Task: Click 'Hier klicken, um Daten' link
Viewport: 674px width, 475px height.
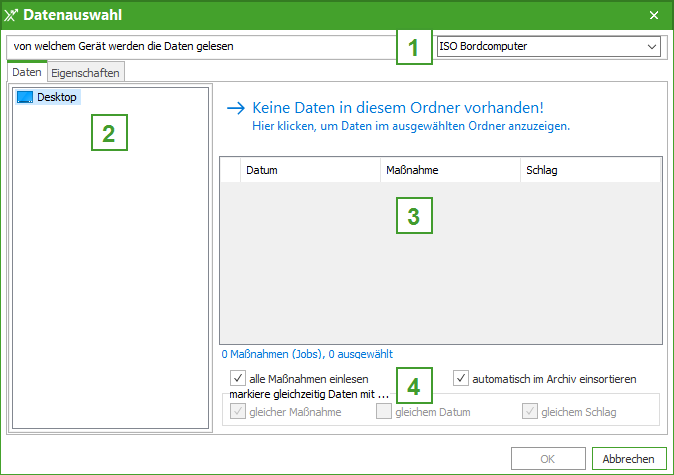Action: tap(411, 127)
